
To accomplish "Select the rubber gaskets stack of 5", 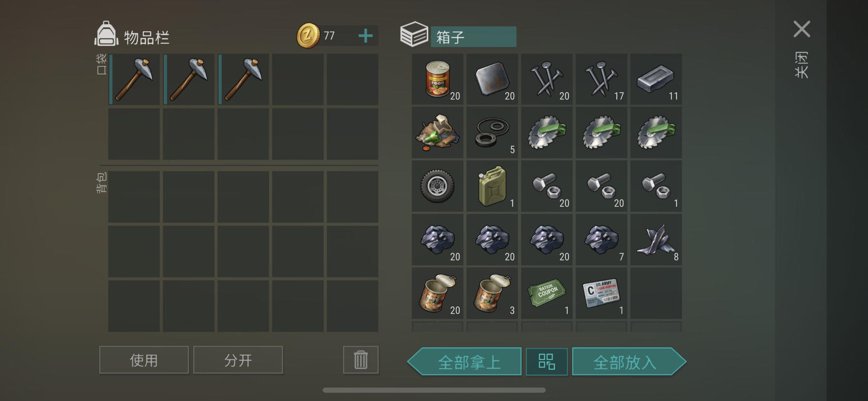I will click(x=492, y=133).
